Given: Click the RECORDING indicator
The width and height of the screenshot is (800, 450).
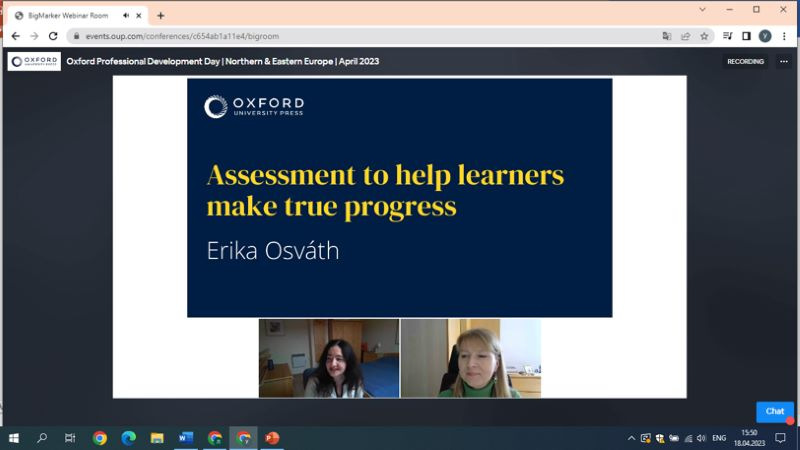Looking at the screenshot, I should (745, 61).
